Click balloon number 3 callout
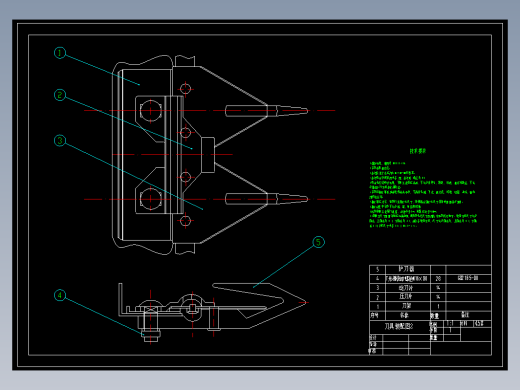The image size is (520, 390). click(60, 140)
